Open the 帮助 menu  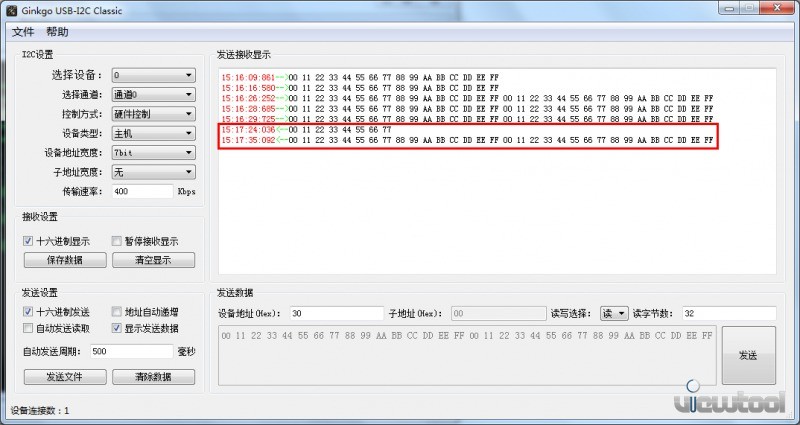click(57, 32)
